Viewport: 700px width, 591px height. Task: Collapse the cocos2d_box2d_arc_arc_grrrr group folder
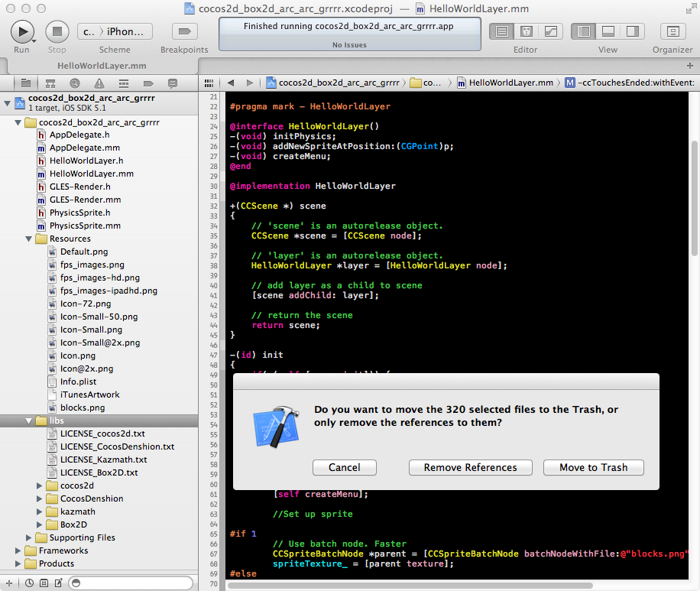pyautogui.click(x=18, y=122)
